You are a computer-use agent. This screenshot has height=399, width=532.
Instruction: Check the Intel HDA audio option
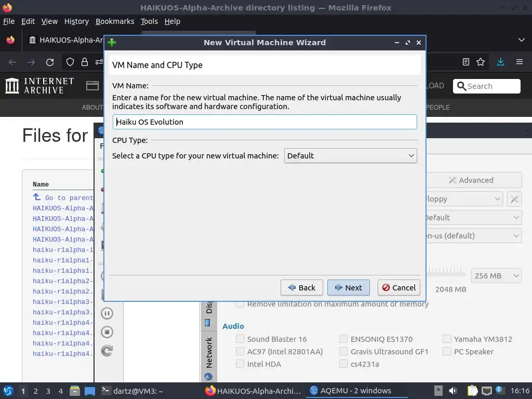click(x=240, y=364)
